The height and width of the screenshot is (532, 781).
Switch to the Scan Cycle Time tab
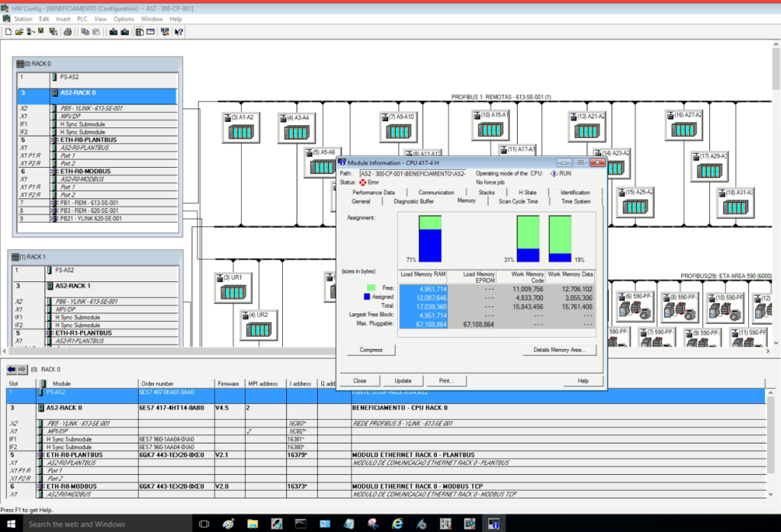click(x=518, y=201)
